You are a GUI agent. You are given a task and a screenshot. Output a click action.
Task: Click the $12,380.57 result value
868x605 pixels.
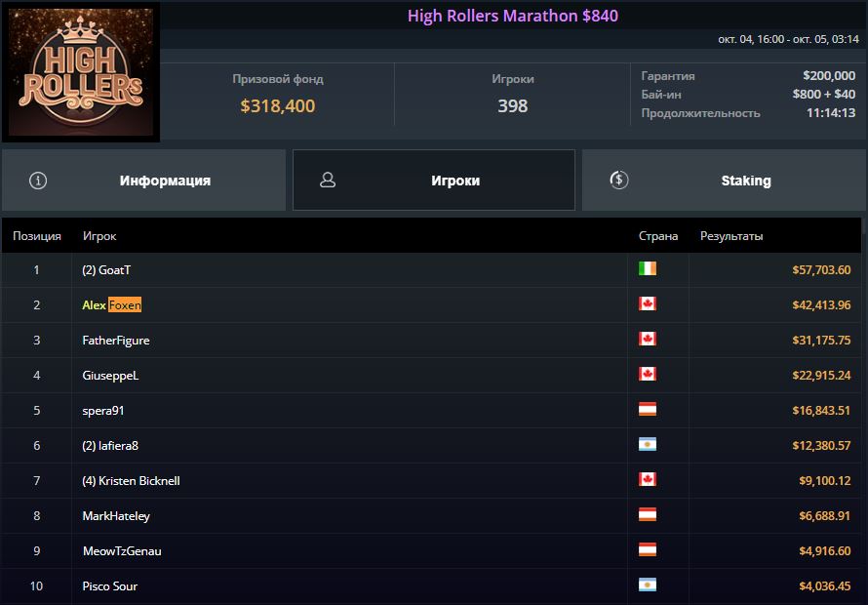[821, 445]
